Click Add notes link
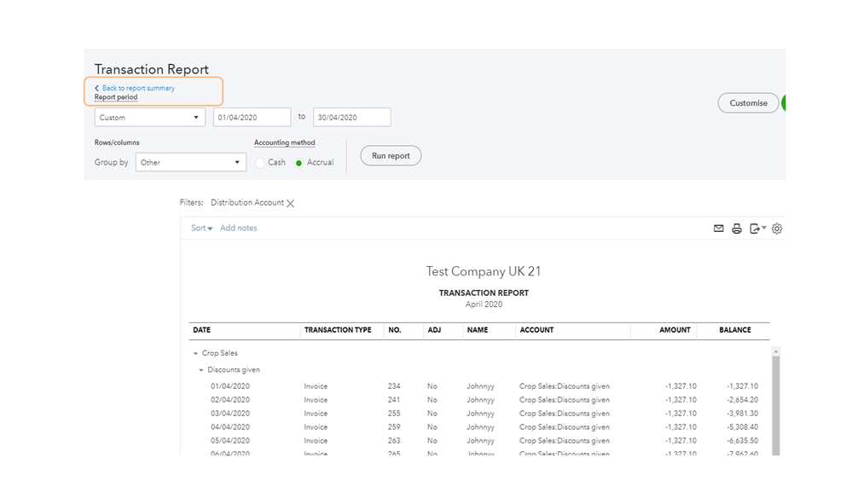This screenshot has height=504, width=852. 238,229
